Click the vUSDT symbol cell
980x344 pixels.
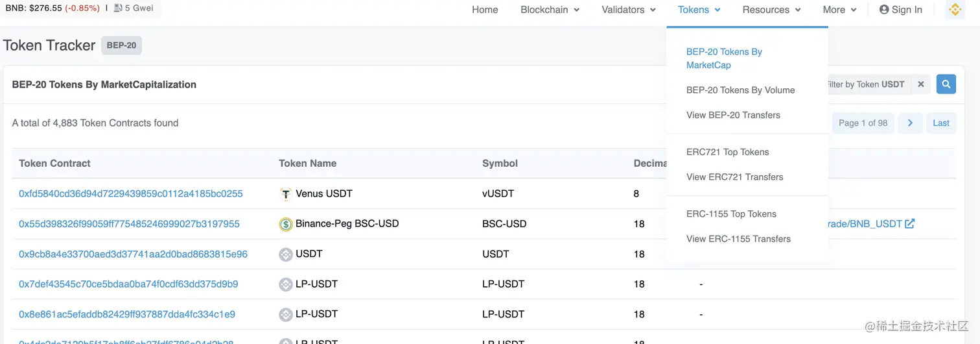tap(498, 193)
